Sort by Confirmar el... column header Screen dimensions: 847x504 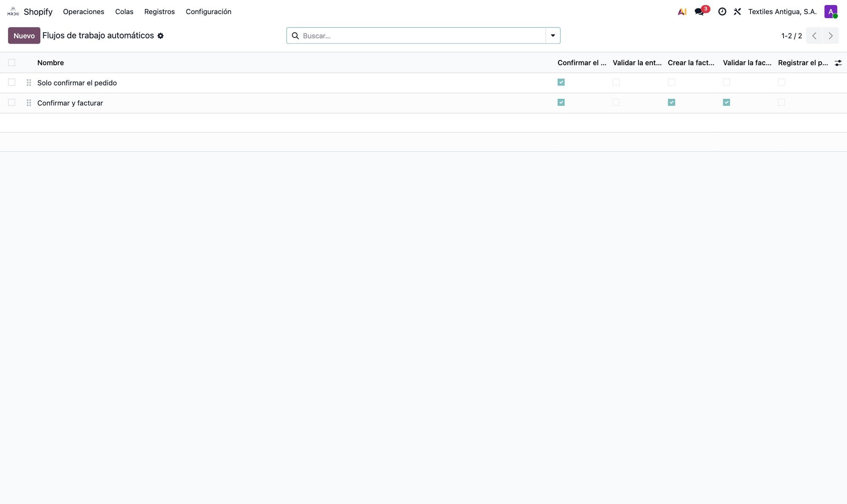pyautogui.click(x=582, y=63)
